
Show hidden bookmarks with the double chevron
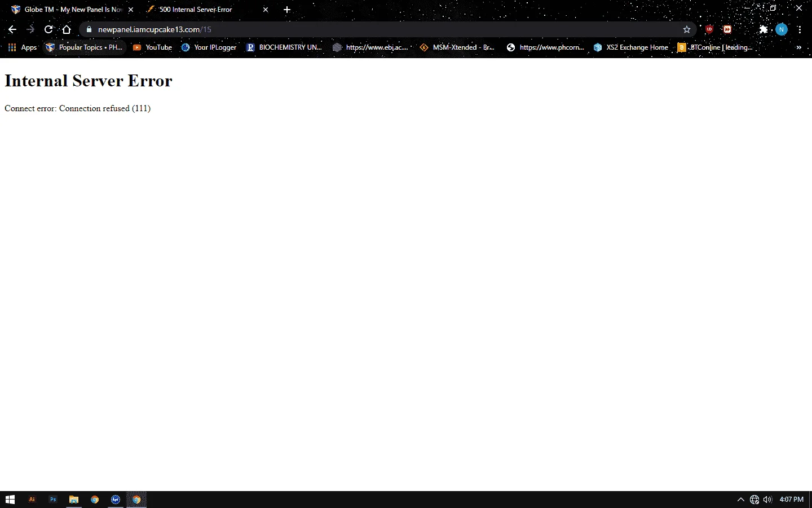click(798, 47)
